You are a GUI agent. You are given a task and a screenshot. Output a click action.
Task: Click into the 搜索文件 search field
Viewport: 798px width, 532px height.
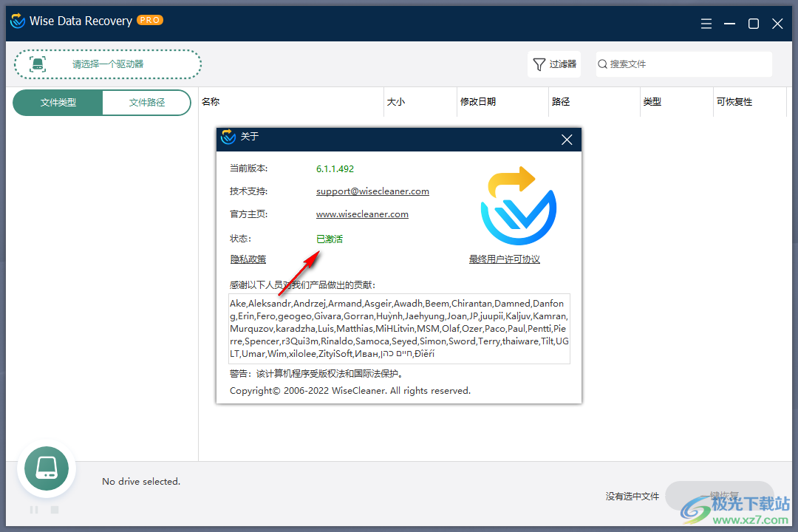click(x=684, y=64)
